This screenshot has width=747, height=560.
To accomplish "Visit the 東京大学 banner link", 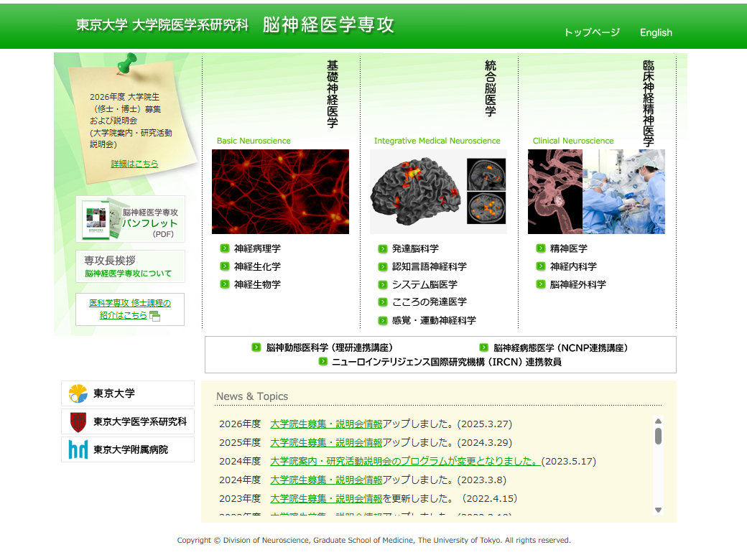I will click(x=128, y=393).
